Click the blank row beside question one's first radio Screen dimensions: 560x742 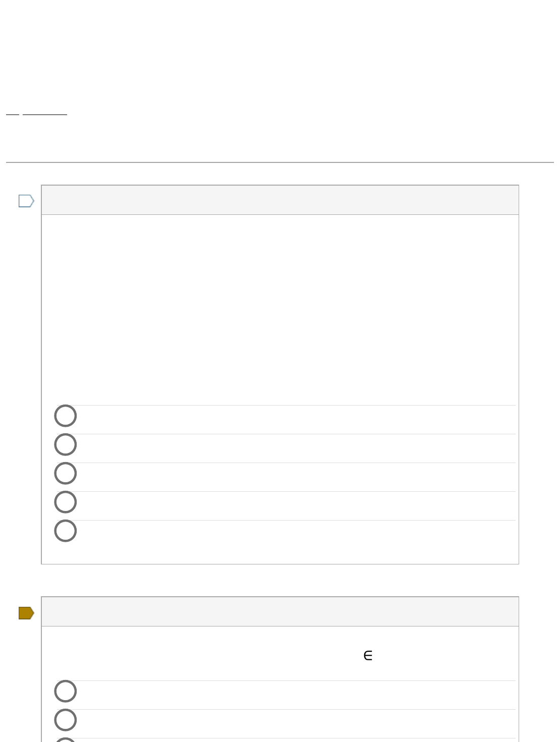click(297, 420)
